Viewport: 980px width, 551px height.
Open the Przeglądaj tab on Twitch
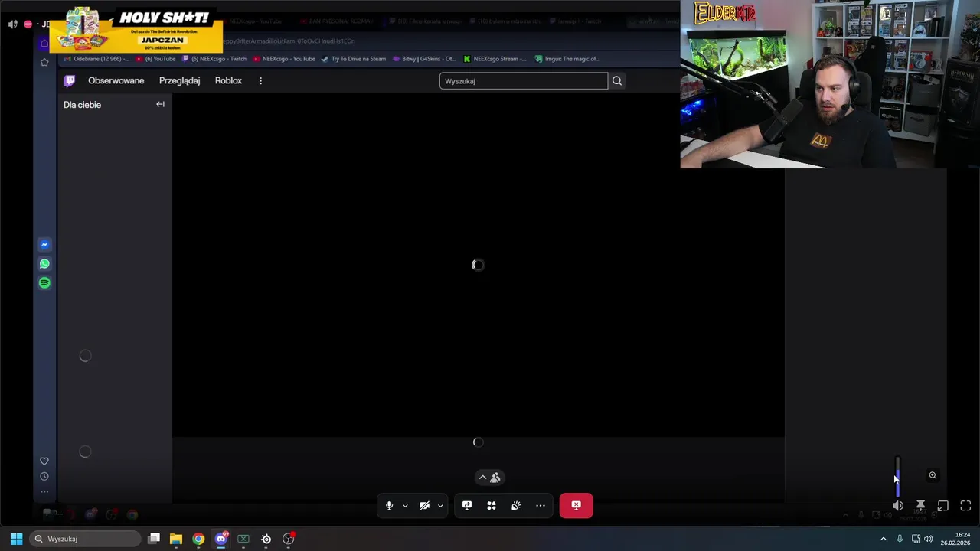tap(179, 80)
